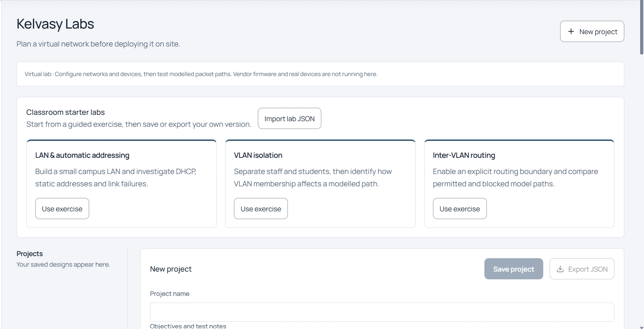Focus the Project name input field
Viewport: 644px width, 329px height.
coord(382,312)
